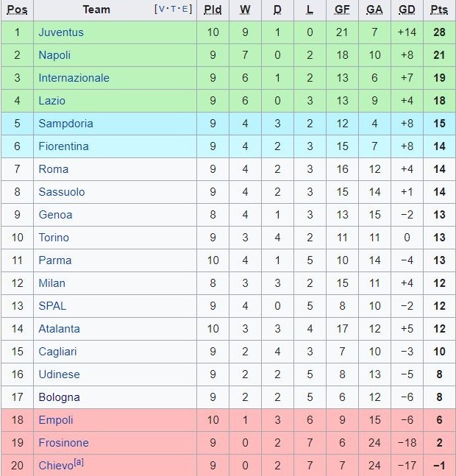Click the E link to edit template
Image resolution: width=456 pixels, height=476 pixels.
pyautogui.click(x=185, y=10)
